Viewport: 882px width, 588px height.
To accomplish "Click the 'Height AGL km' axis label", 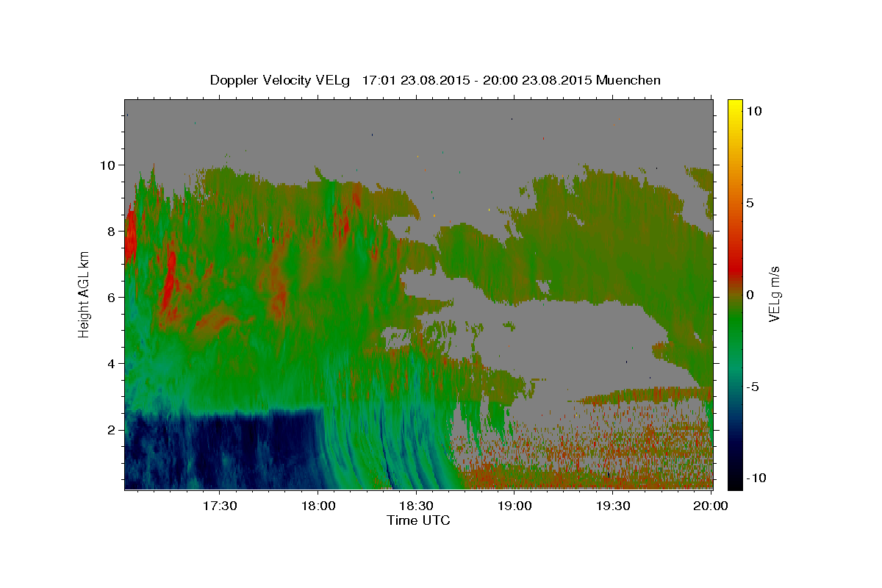I will (x=85, y=294).
